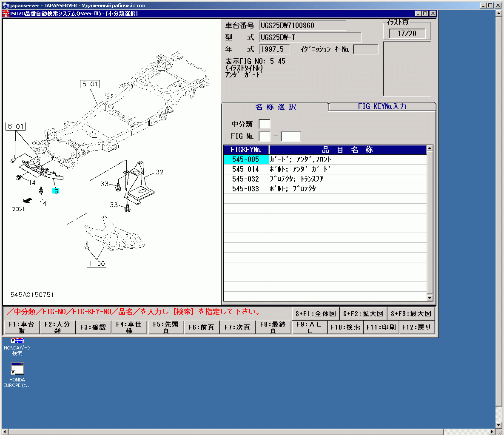Viewport: 504px width, 435px height.
Task: Click the second FIG No. input box
Action: point(291,136)
